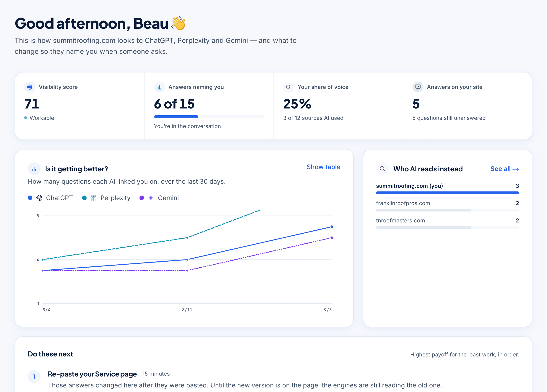Viewport: 547px width, 392px height.
Task: Select the ChatGPT data point at 9/3
Action: 332,227
